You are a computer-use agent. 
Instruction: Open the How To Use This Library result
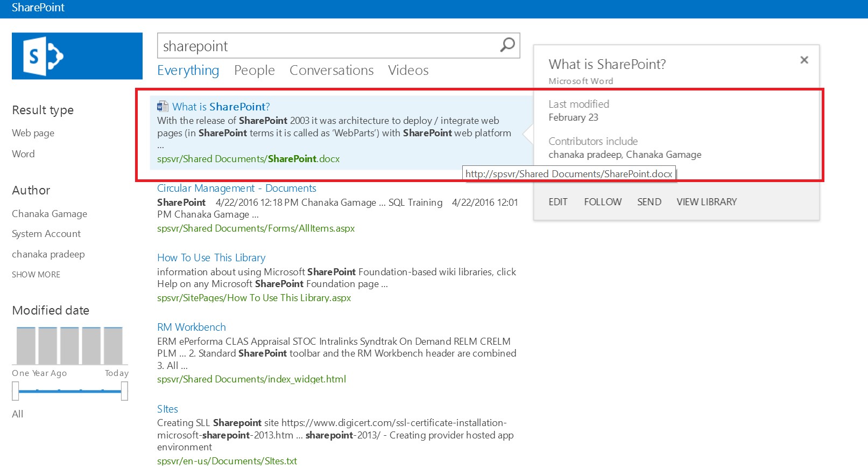click(x=211, y=257)
